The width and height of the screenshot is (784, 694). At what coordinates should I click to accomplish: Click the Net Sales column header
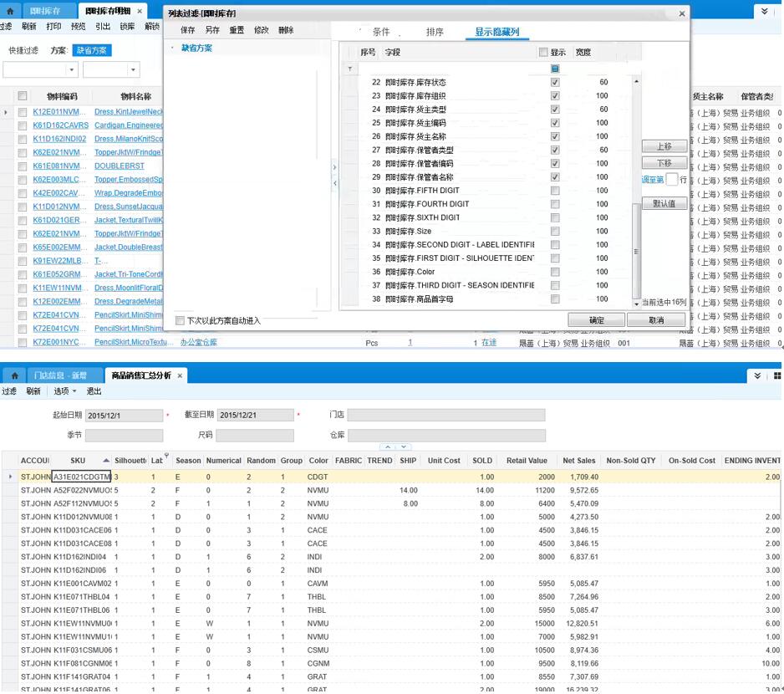point(579,461)
